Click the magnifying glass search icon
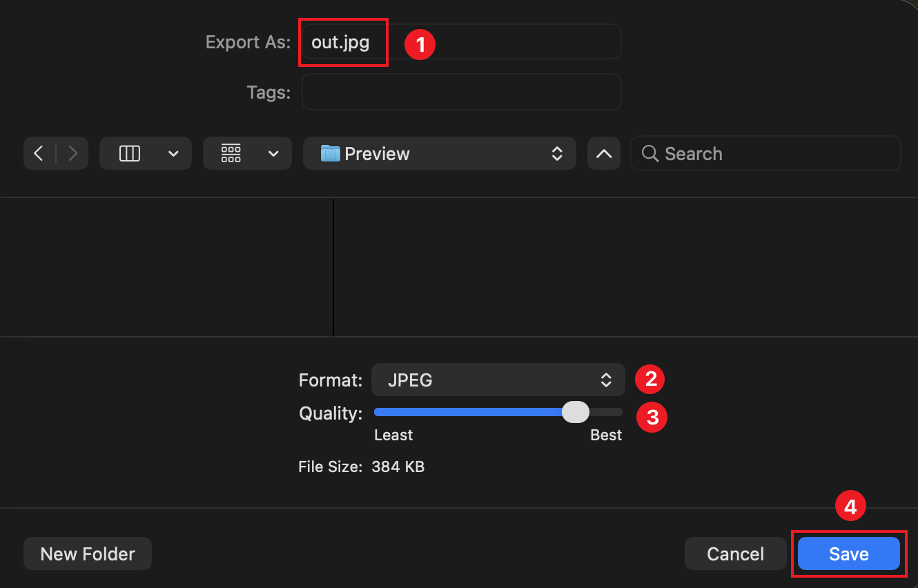The image size is (918, 588). [x=650, y=153]
